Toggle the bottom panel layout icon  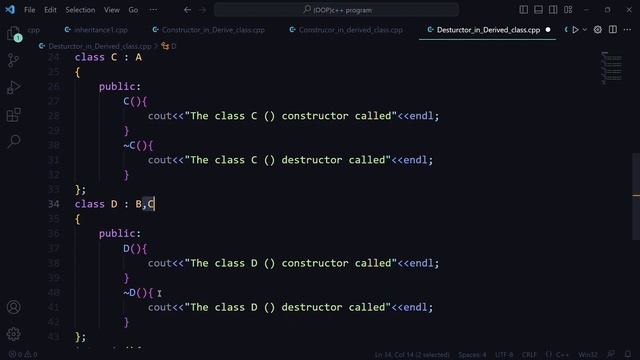(x=538, y=9)
